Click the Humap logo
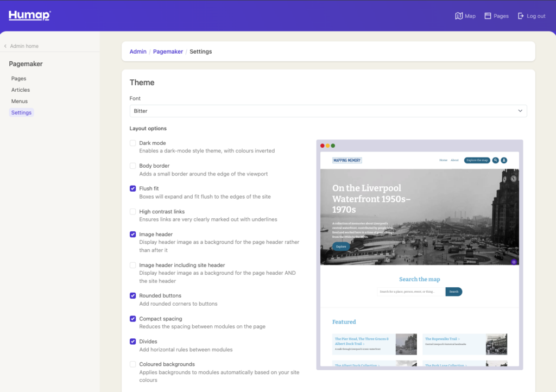 pos(29,16)
